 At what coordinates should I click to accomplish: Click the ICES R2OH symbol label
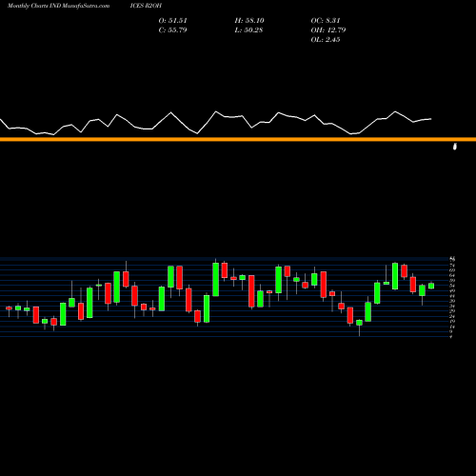[x=146, y=6]
